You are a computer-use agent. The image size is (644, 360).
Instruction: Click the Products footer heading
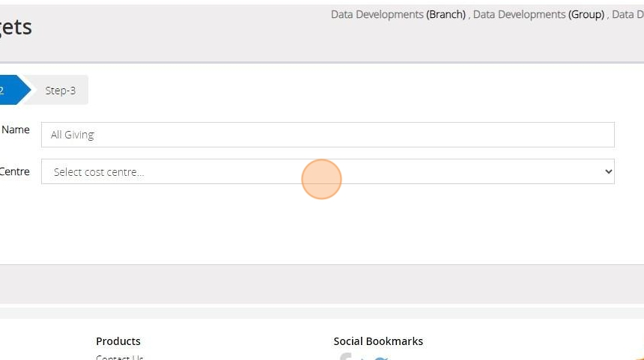(x=118, y=341)
